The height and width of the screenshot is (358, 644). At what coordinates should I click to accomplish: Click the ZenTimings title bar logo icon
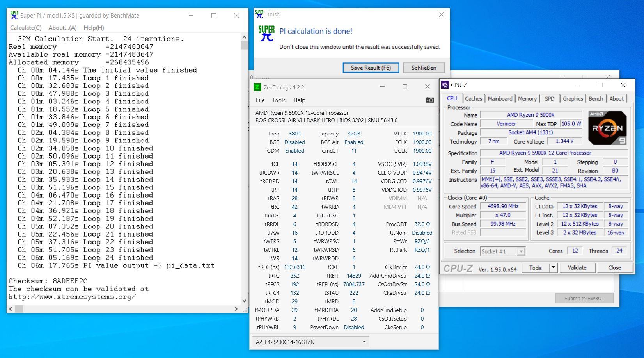click(x=257, y=87)
